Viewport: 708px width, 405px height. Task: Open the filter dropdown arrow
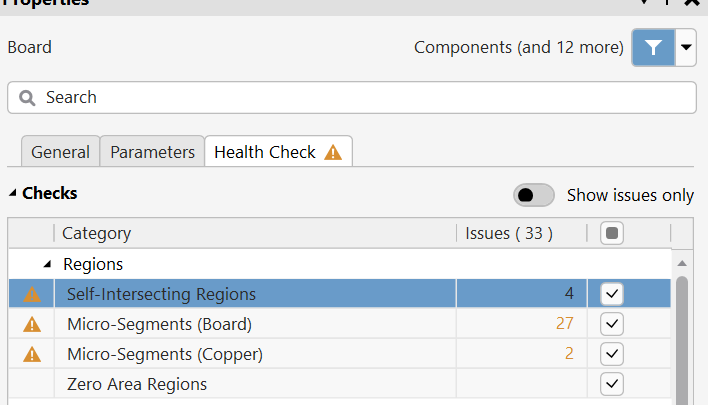pyautogui.click(x=686, y=47)
